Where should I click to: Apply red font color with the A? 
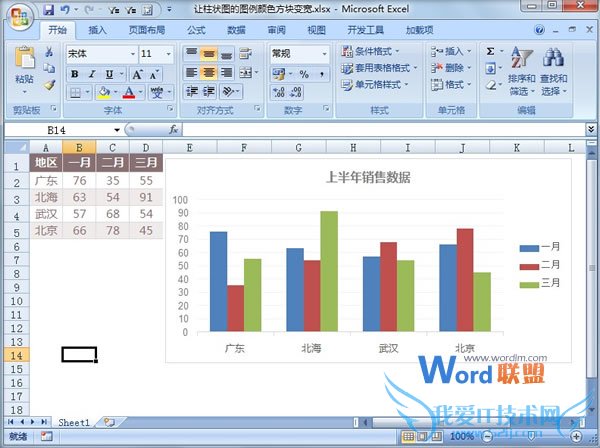coord(129,92)
